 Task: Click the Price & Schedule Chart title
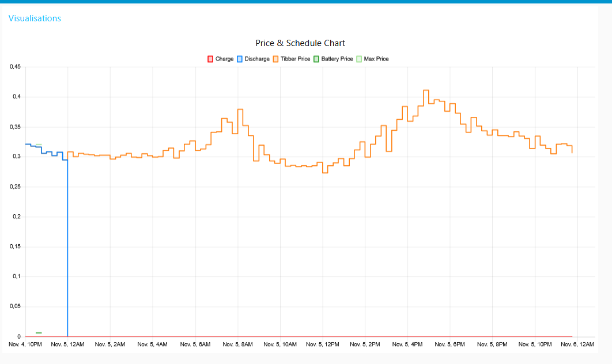pos(300,43)
